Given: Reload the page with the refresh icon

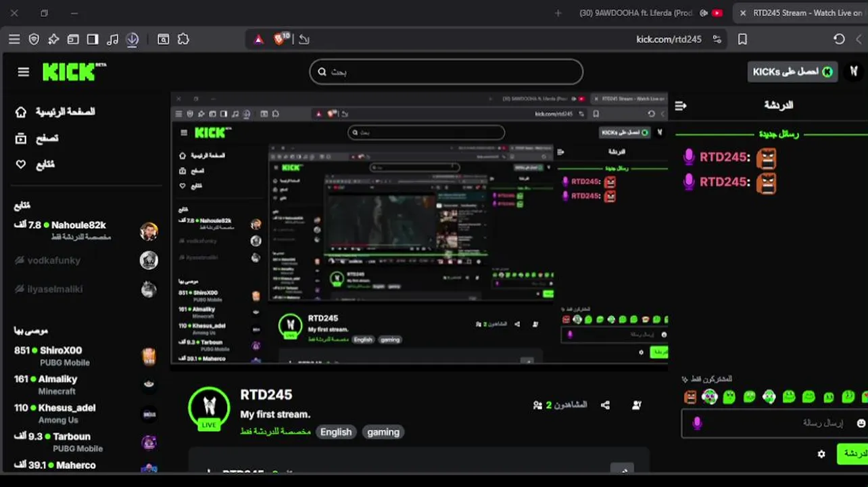Looking at the screenshot, I should [839, 39].
